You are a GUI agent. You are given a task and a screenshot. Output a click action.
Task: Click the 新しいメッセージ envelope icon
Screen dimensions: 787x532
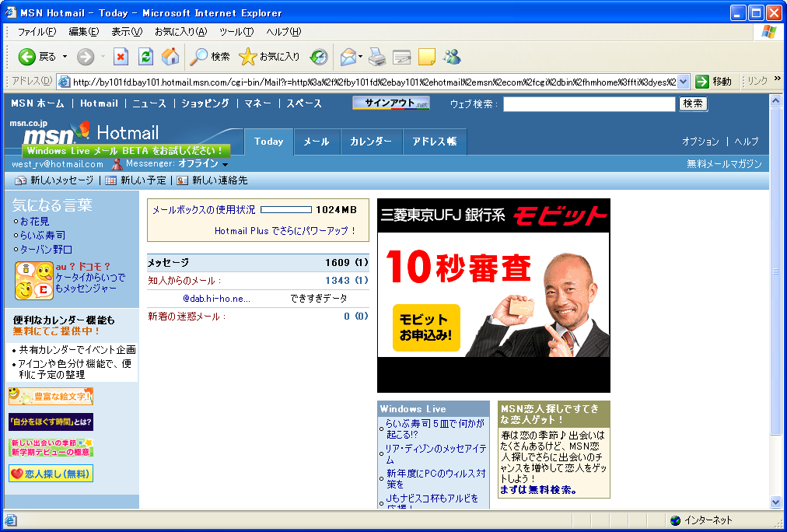20,180
